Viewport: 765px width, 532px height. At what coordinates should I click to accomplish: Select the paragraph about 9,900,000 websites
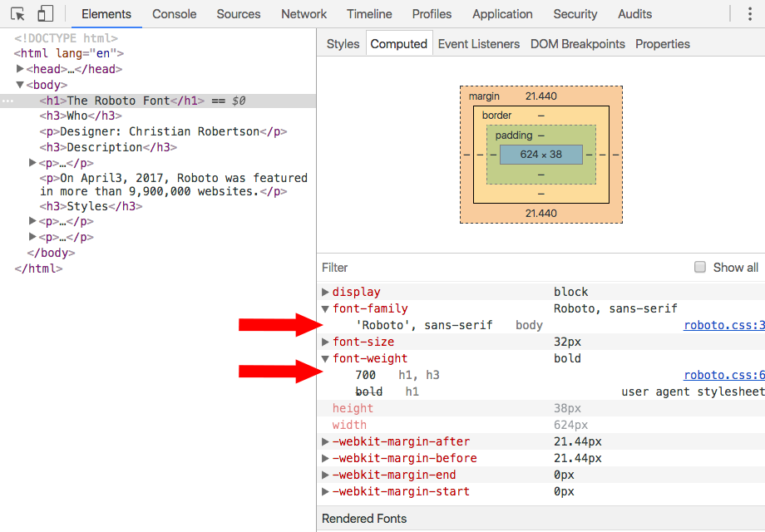pos(174,185)
